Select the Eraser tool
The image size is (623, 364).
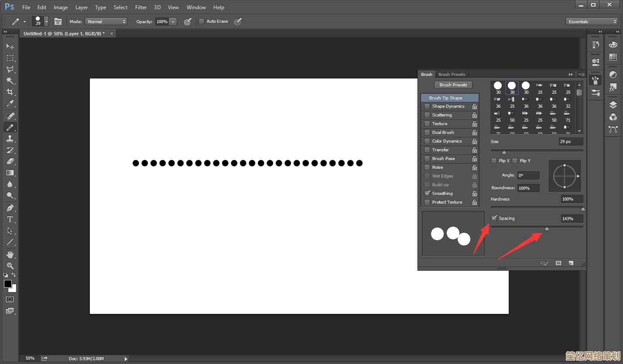(10, 161)
